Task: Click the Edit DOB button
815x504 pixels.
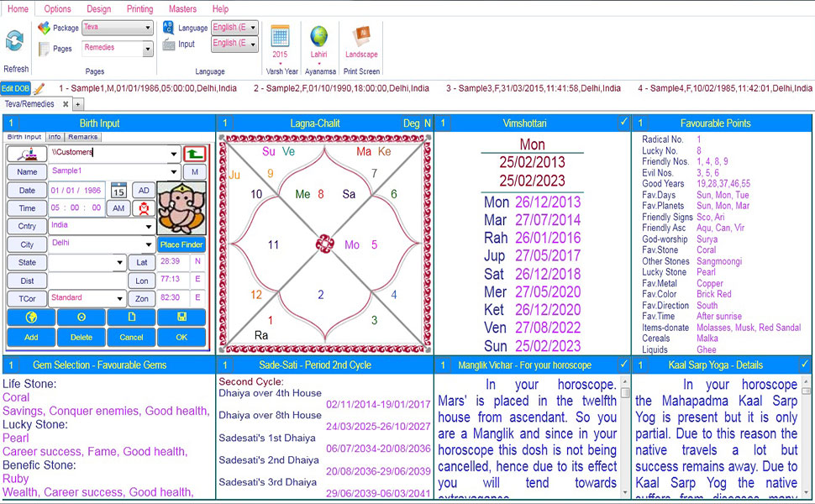Action: [x=15, y=88]
